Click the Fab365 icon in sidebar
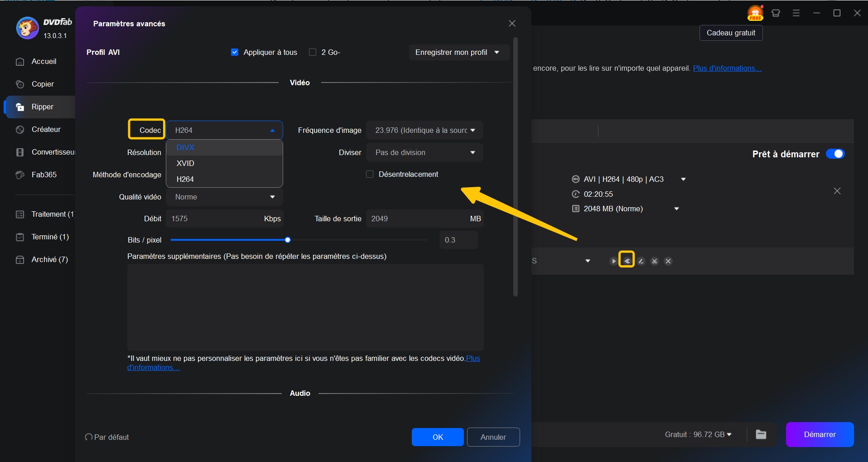868x462 pixels. 20,175
